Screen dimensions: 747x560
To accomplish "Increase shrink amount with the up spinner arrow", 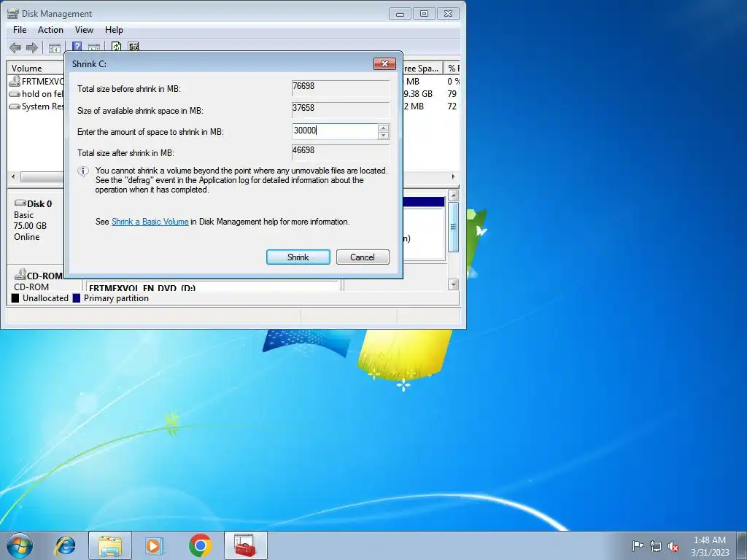I will tap(383, 128).
